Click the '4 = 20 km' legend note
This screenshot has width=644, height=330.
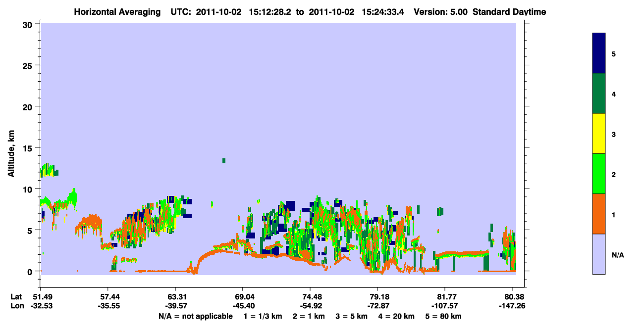(397, 316)
